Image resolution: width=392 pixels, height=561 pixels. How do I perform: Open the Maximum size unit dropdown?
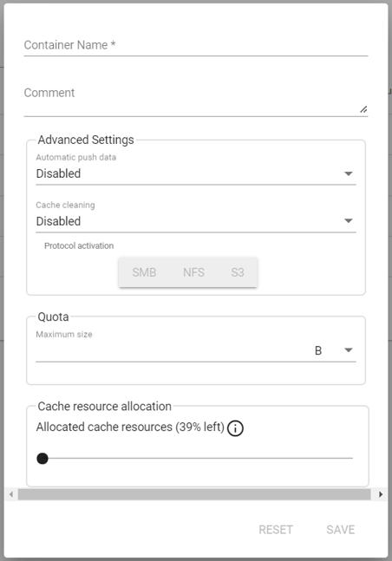[x=333, y=350]
